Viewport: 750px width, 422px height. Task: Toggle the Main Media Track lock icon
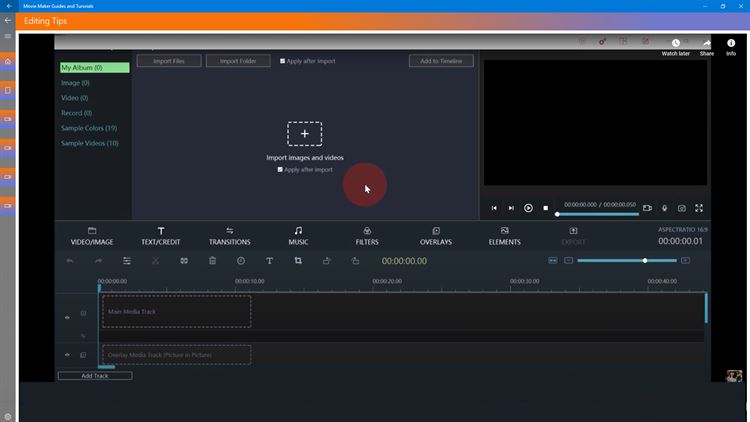[83, 313]
